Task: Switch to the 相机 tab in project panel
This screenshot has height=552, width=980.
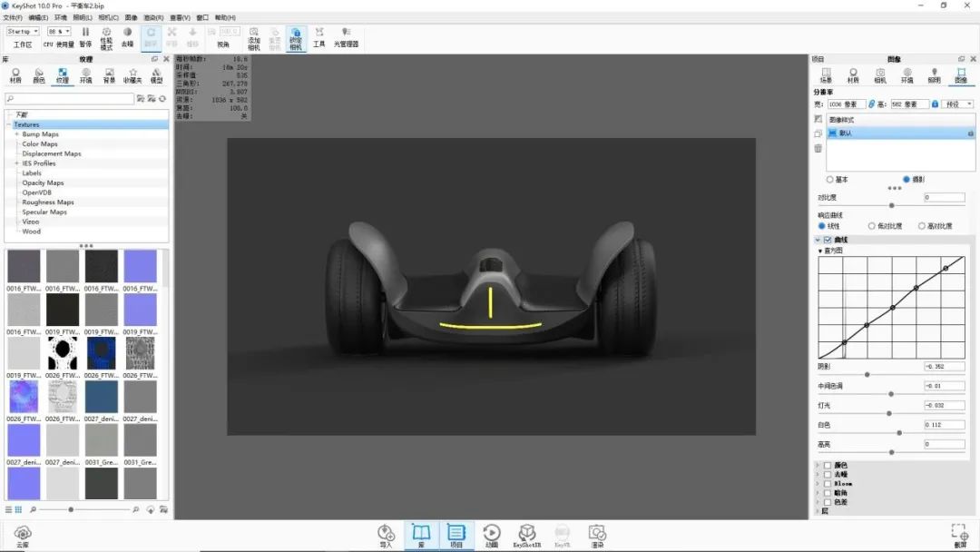Action: 880,74
